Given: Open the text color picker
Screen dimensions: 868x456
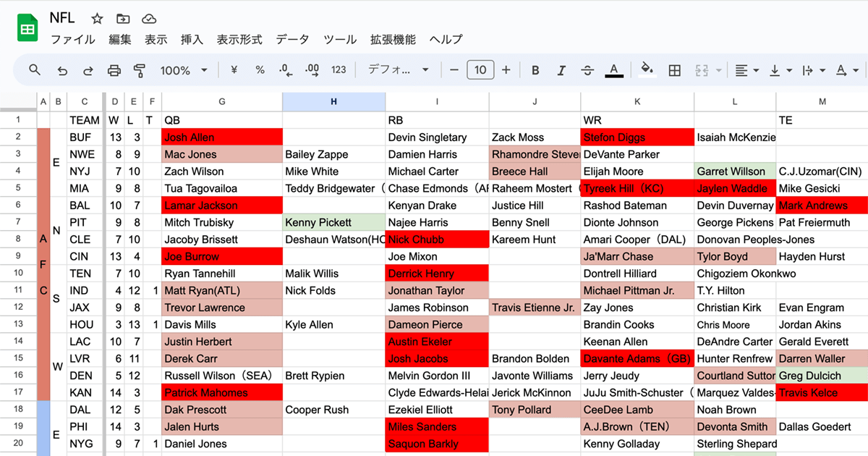Looking at the screenshot, I should coord(614,70).
